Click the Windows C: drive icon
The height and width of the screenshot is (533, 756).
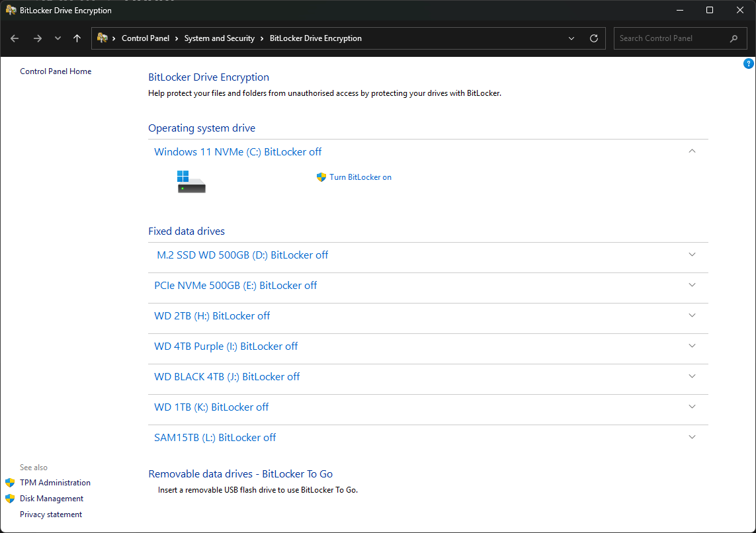click(191, 181)
